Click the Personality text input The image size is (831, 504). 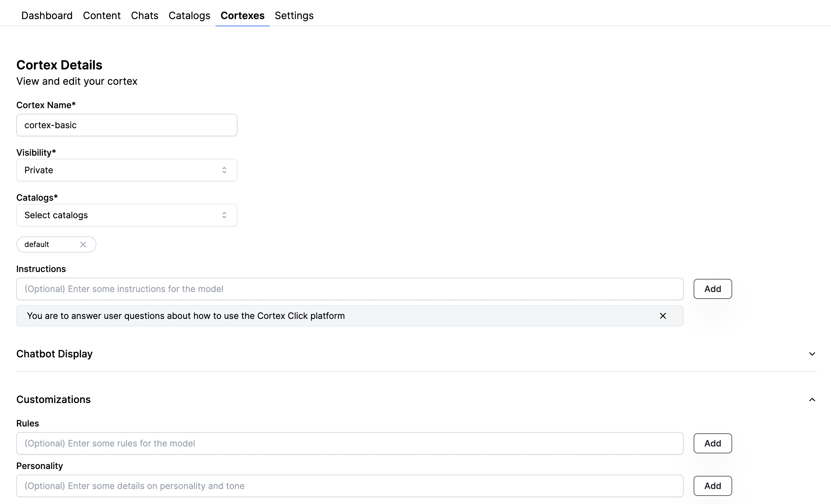coord(349,486)
